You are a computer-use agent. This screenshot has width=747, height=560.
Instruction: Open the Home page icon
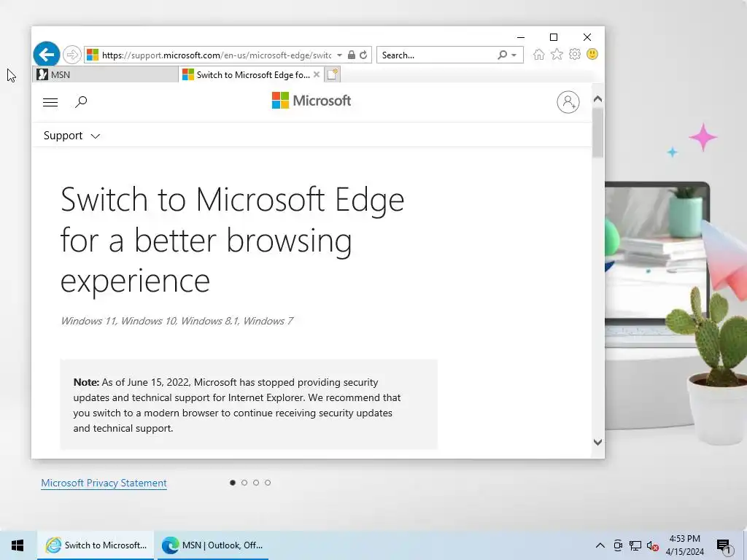[x=538, y=54]
